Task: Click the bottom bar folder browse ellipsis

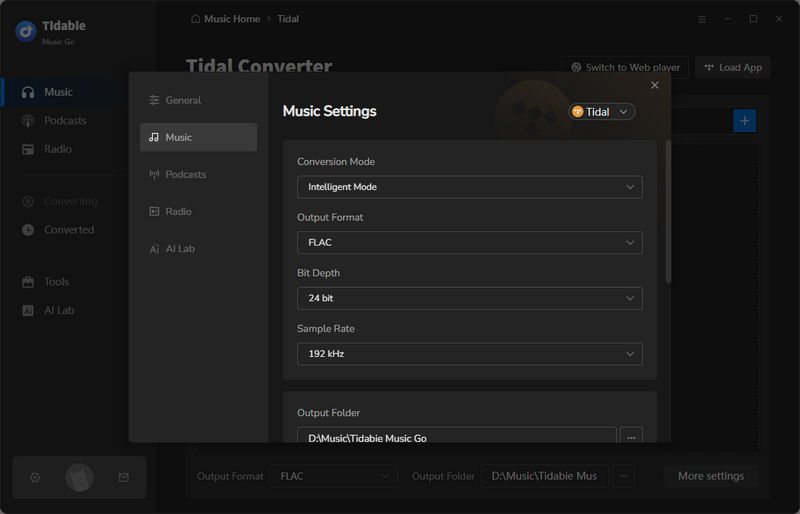Action: click(623, 476)
